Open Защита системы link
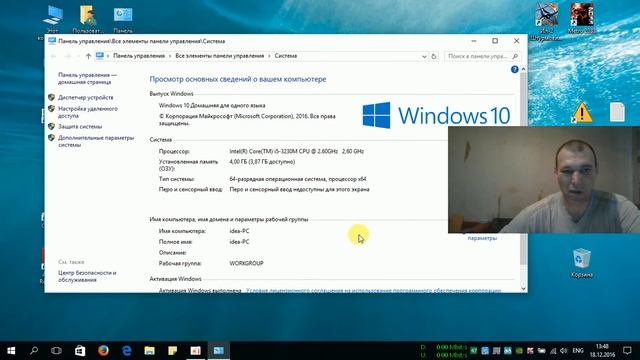 point(80,127)
